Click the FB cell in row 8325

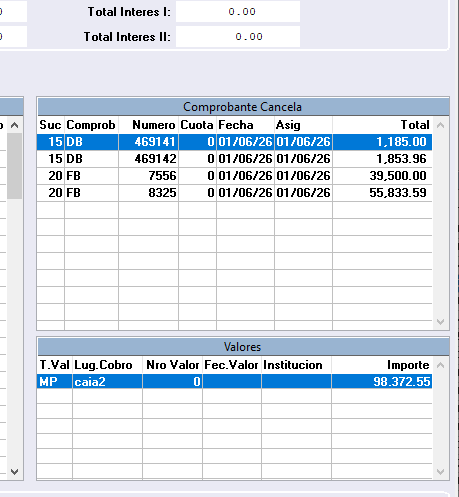point(91,193)
